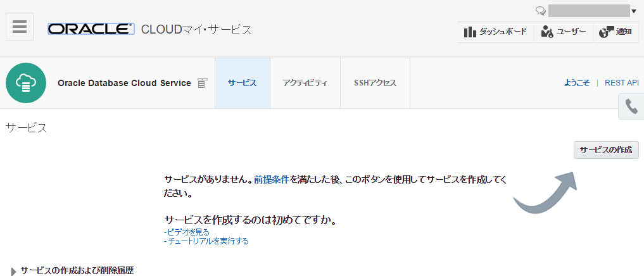Screen dimensions: 644x276
Task: Open the ダッシュボード dashboard button
Action: pos(495,32)
